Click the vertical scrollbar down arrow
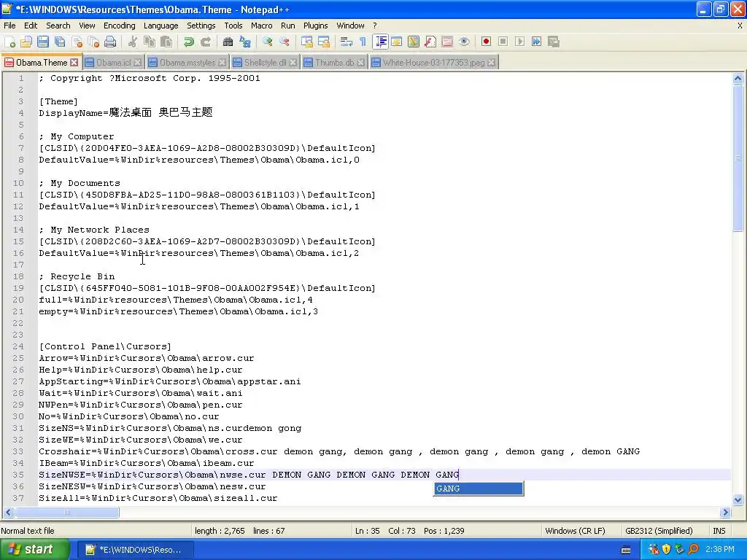The width and height of the screenshot is (747, 560). click(738, 499)
